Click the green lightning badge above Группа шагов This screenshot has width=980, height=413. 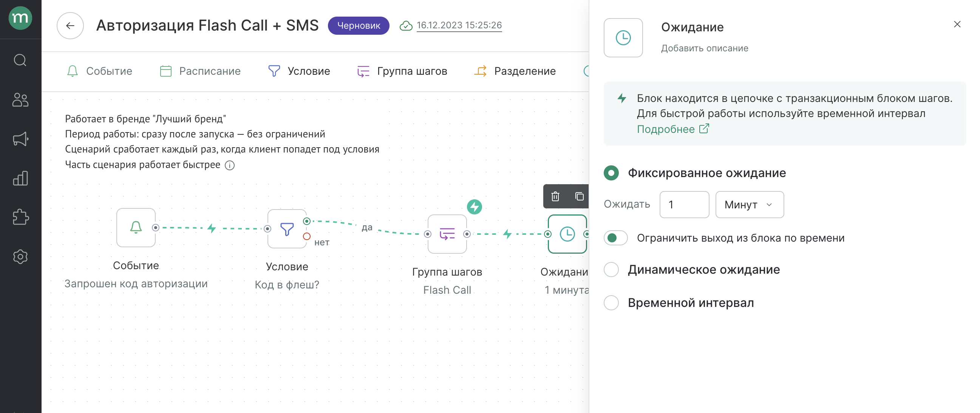tap(475, 207)
